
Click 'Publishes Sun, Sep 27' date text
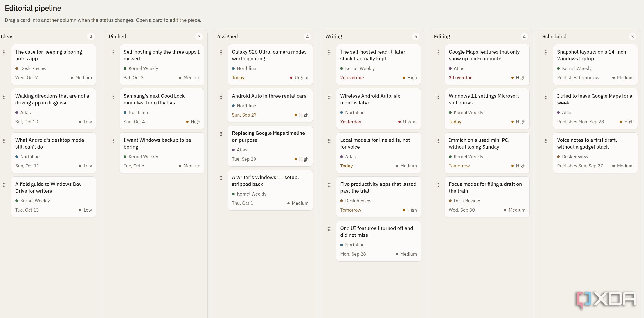[x=580, y=166]
